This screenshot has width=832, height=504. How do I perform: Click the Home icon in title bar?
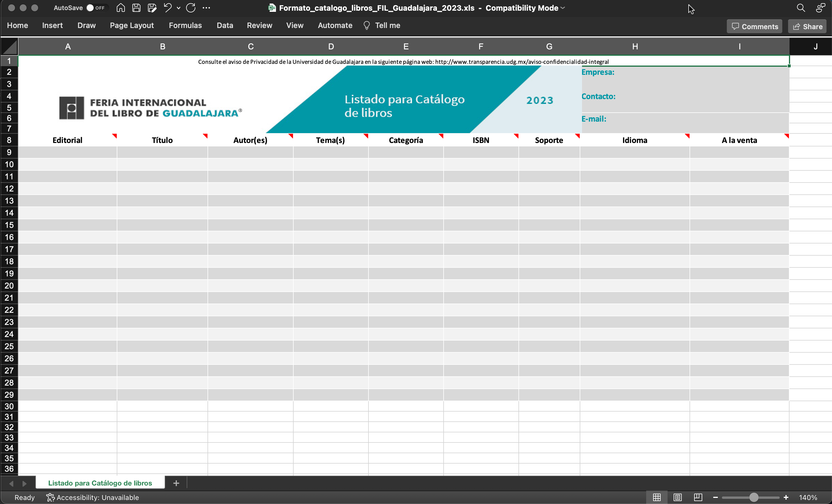click(x=121, y=8)
